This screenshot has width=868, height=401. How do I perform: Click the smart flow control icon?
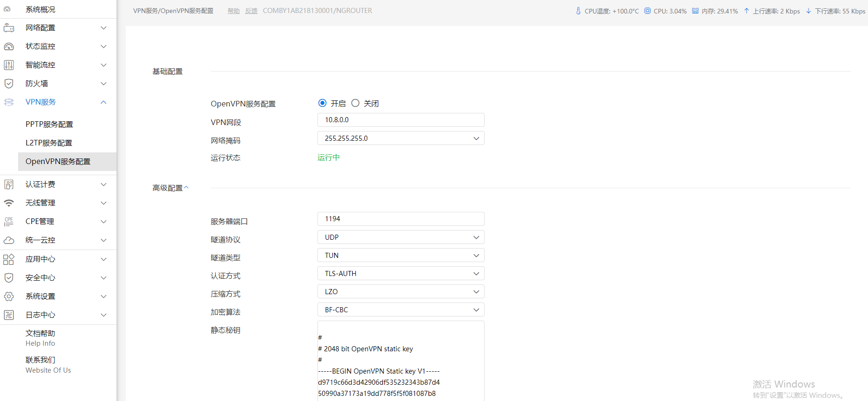pyautogui.click(x=9, y=65)
